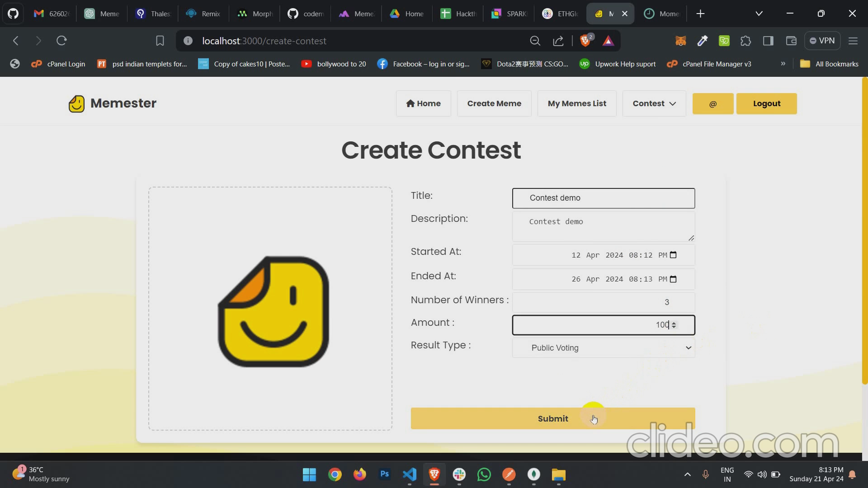This screenshot has width=868, height=488.
Task: Open Ended At calendar picker icon
Action: pos(673,279)
